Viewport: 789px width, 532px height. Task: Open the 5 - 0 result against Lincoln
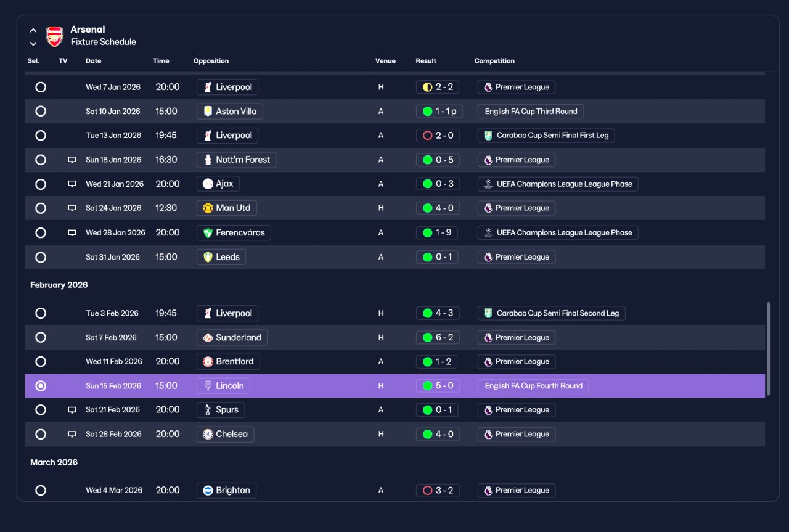tap(438, 386)
